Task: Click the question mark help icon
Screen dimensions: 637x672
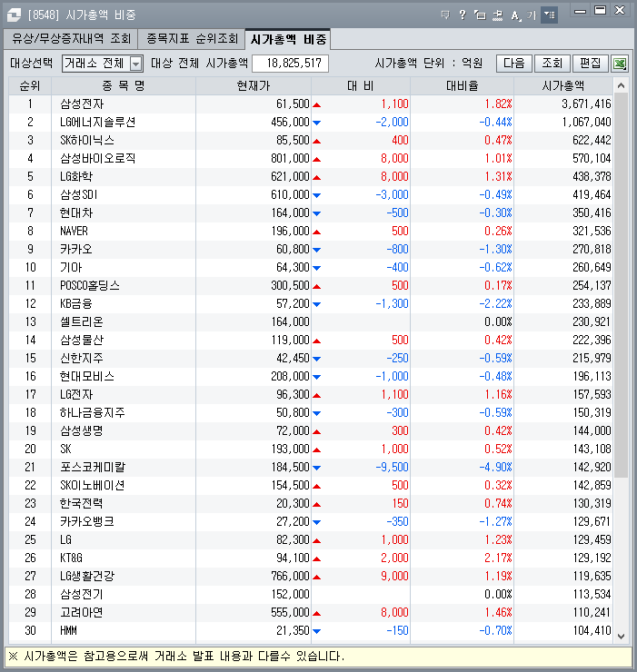Action: point(463,15)
